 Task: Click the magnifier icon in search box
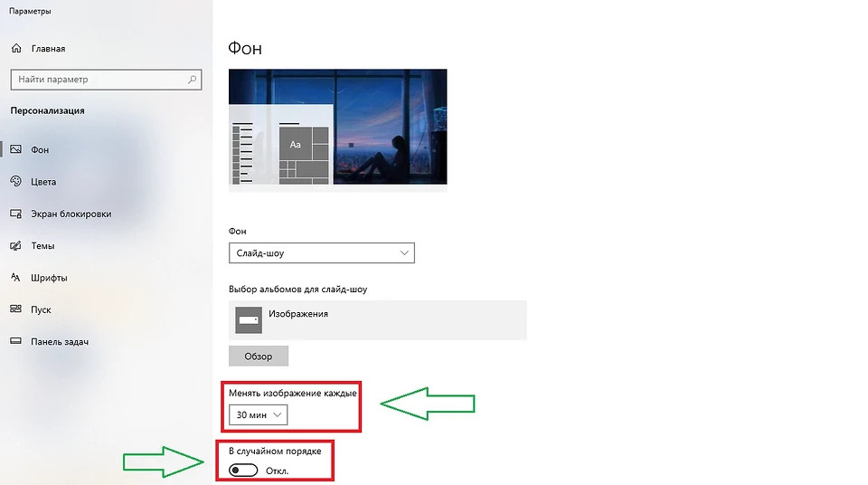[x=192, y=80]
